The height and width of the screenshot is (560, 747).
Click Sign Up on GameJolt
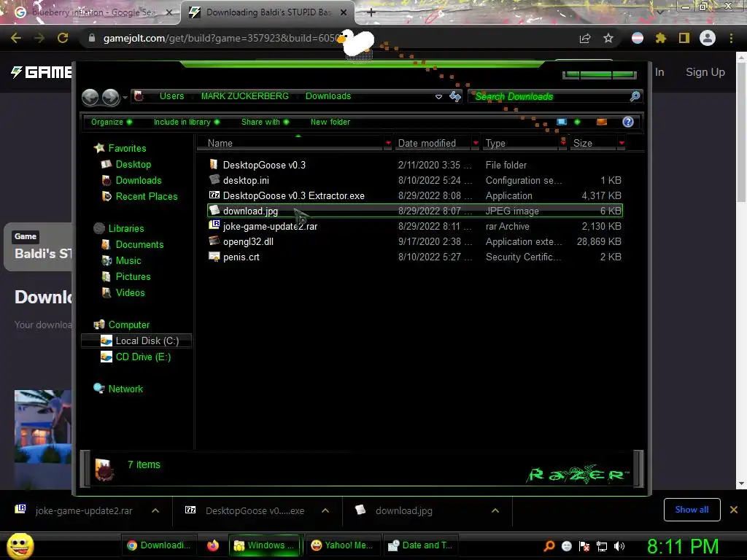pos(705,72)
